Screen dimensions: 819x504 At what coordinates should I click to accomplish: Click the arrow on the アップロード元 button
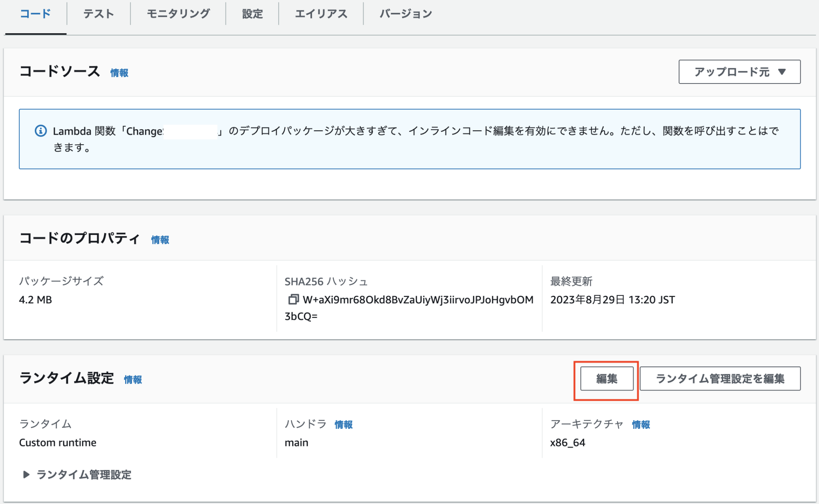(x=782, y=72)
